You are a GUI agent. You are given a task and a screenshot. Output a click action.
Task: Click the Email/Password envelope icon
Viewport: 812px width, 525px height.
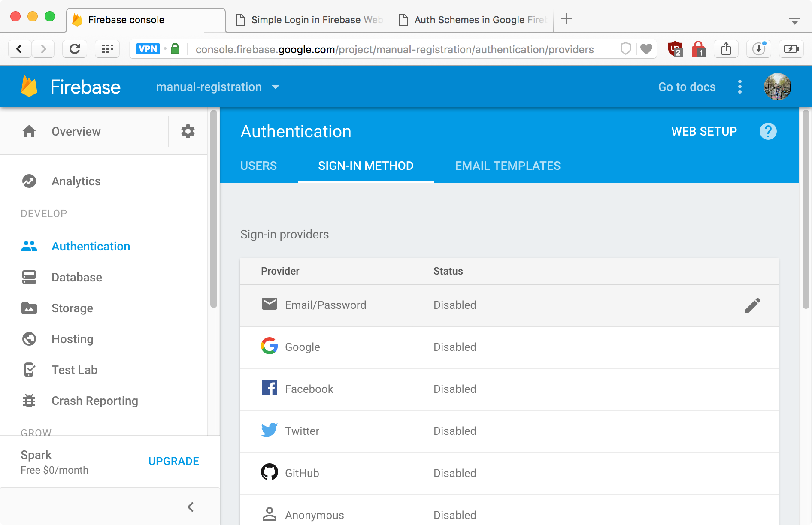click(x=270, y=304)
